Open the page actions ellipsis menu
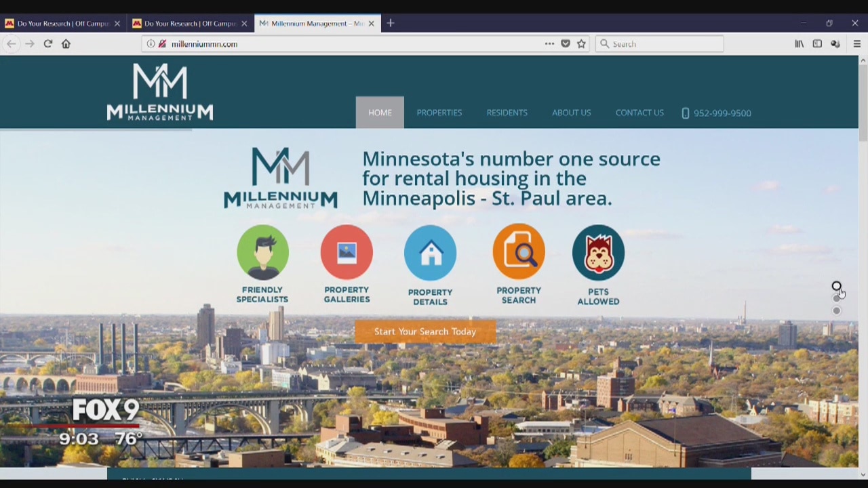The width and height of the screenshot is (868, 488). point(549,43)
